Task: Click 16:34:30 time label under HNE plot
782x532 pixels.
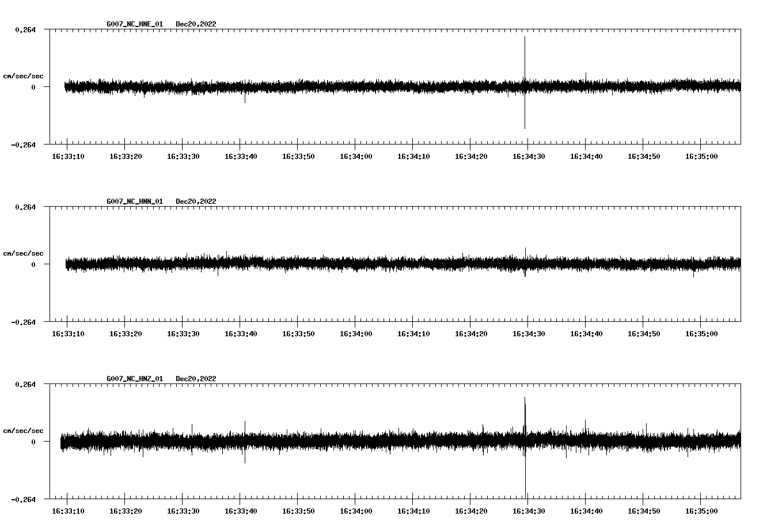Action: pos(529,157)
